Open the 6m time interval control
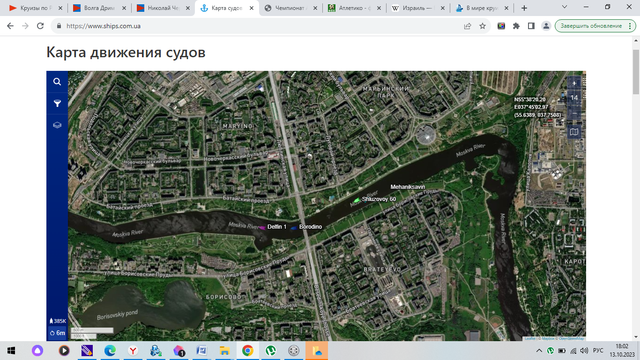The height and width of the screenshot is (360, 640). pos(57,333)
